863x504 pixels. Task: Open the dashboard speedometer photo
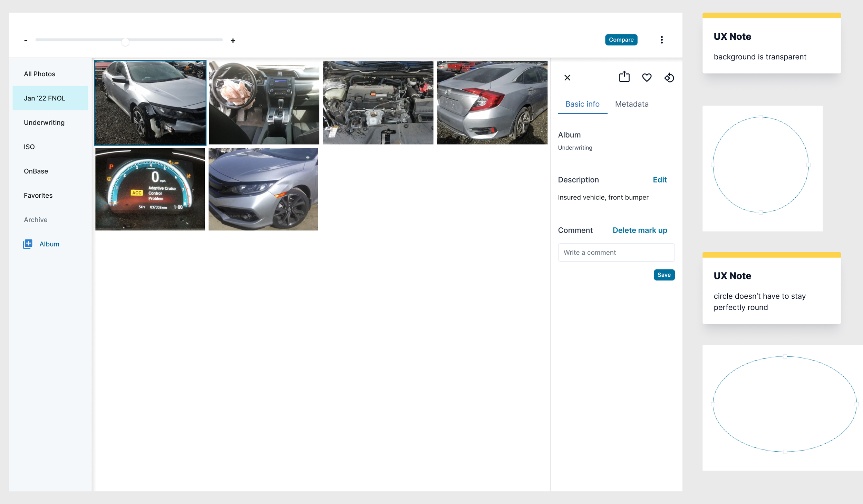[150, 189]
